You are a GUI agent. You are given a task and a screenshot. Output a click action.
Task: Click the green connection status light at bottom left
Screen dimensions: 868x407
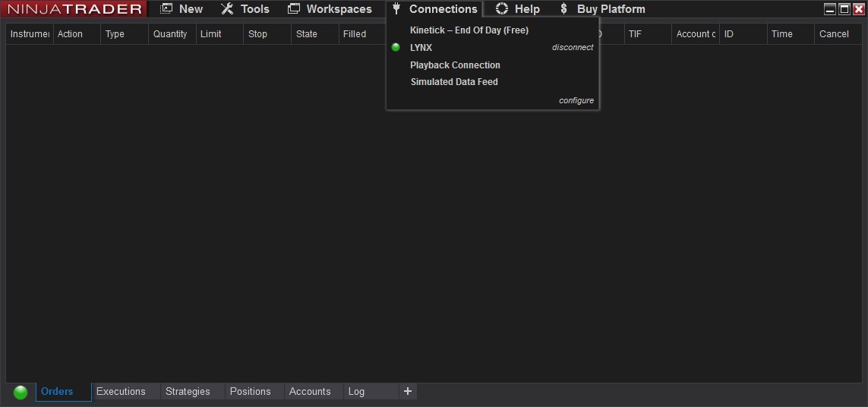(21, 392)
